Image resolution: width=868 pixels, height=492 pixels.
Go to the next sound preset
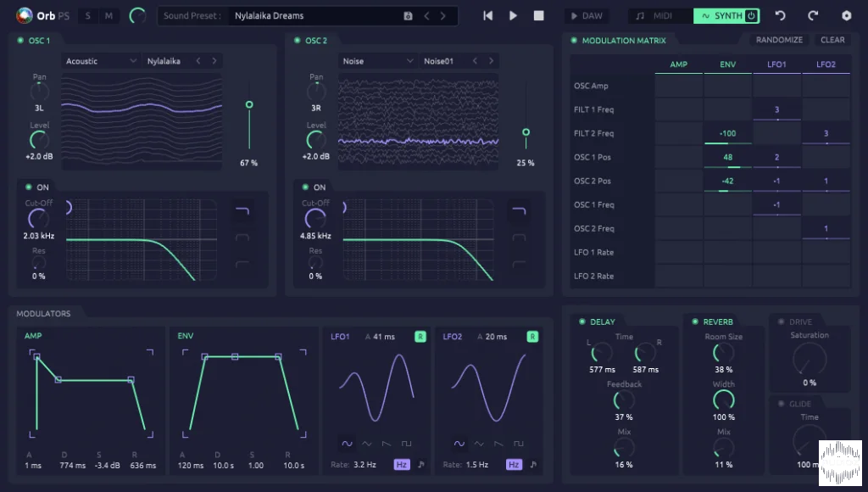tap(442, 16)
